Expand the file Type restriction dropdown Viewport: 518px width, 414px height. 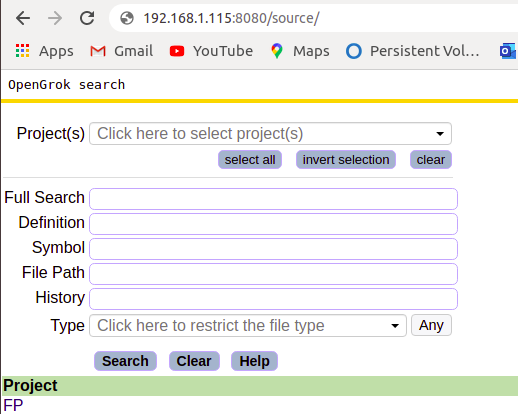click(x=248, y=325)
